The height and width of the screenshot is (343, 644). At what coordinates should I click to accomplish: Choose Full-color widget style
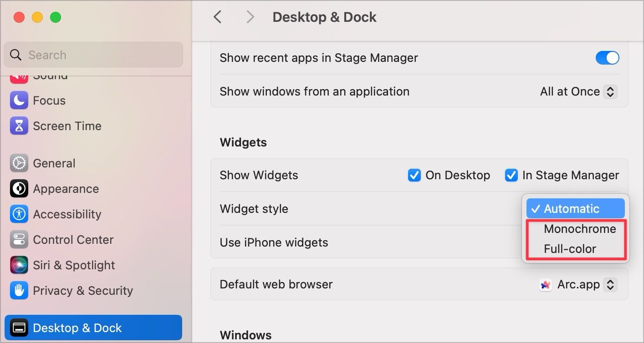[x=570, y=249]
